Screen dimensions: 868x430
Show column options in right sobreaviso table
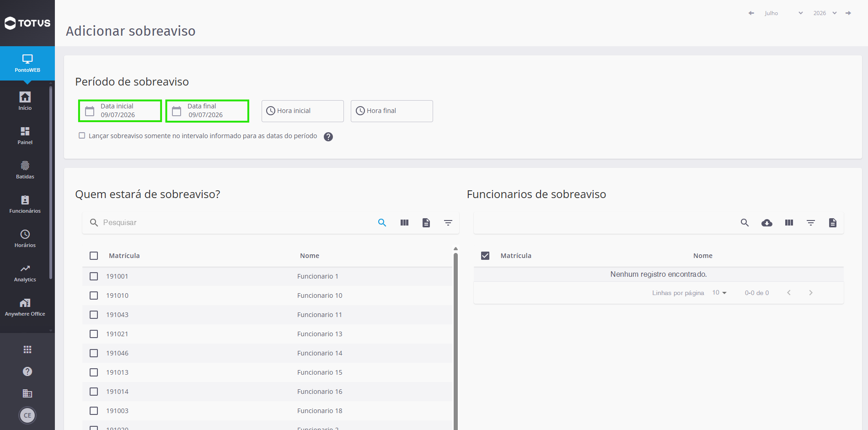point(789,223)
